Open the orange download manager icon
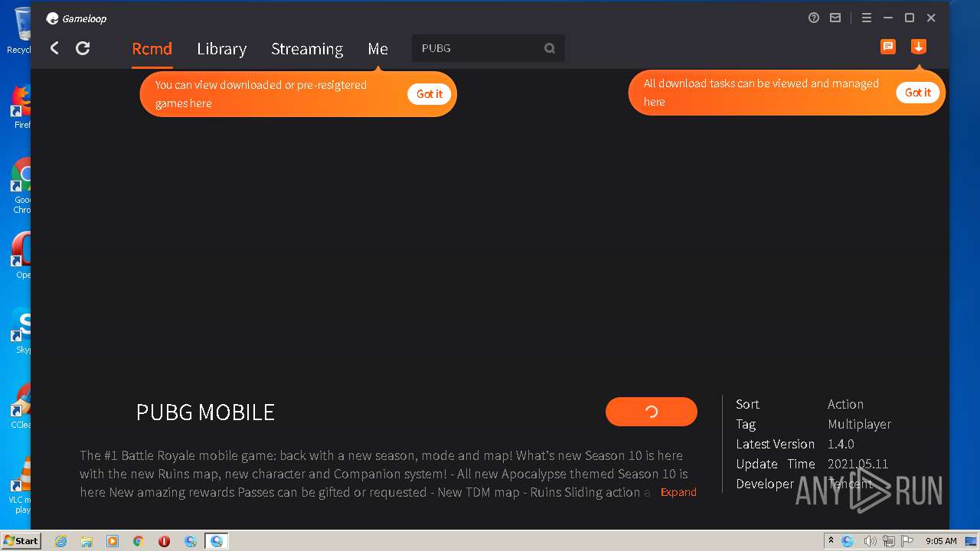This screenshot has width=980, height=551. (x=919, y=47)
